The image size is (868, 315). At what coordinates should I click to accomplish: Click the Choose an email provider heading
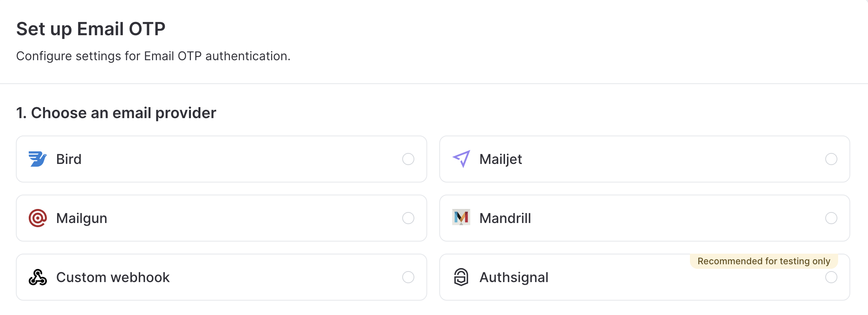(116, 113)
